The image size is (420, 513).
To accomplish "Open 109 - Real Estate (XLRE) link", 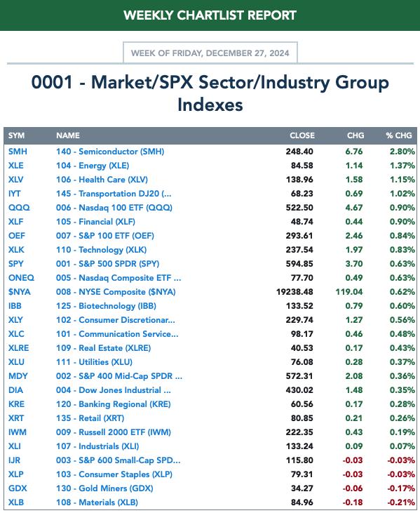I will coord(103,348).
